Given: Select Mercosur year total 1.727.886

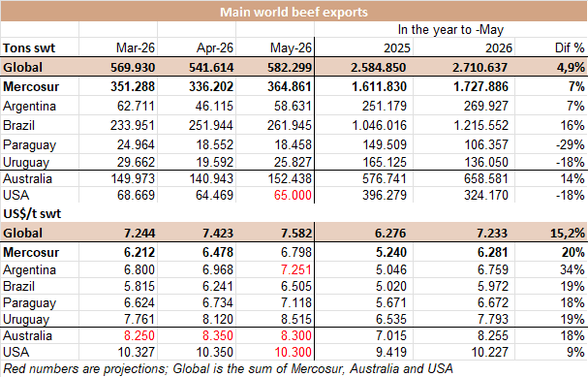Looking at the screenshot, I should point(480,86).
